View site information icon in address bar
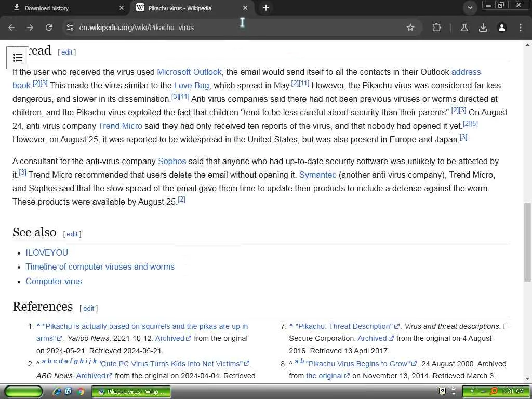 click(x=70, y=28)
